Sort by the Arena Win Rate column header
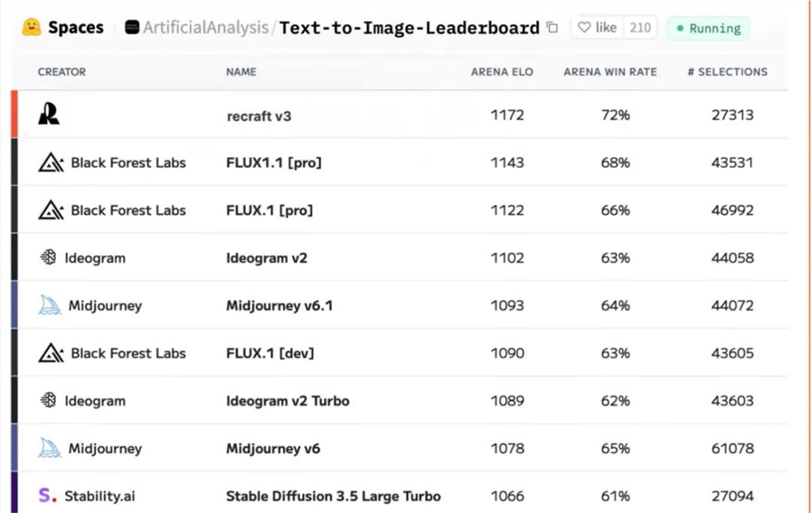The image size is (812, 513). (x=610, y=71)
